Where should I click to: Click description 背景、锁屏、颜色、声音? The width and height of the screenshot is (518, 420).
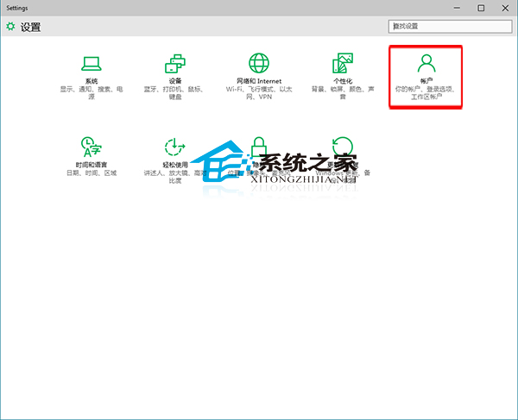[343, 93]
